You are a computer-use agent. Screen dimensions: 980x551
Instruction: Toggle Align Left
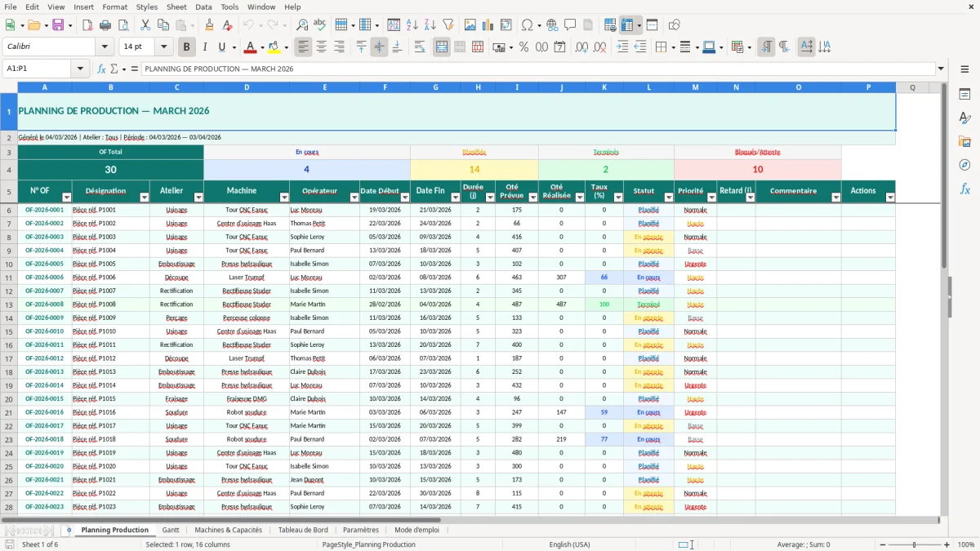pyautogui.click(x=304, y=47)
